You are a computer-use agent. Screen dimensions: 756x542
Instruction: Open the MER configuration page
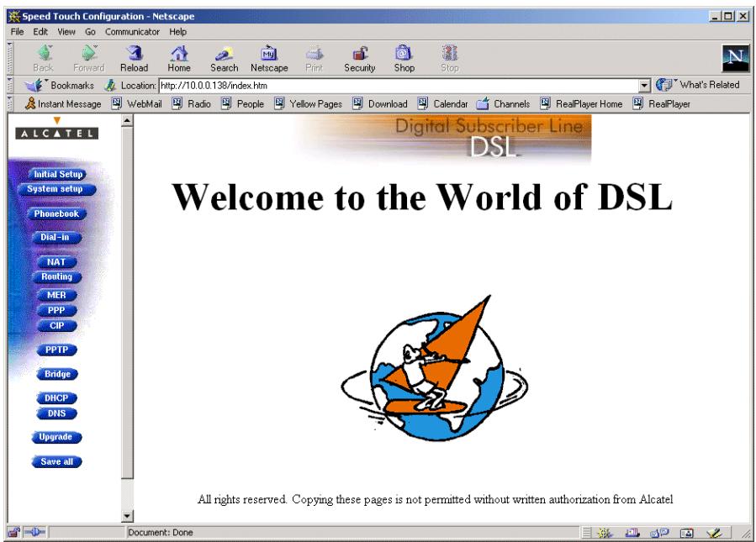click(x=56, y=295)
